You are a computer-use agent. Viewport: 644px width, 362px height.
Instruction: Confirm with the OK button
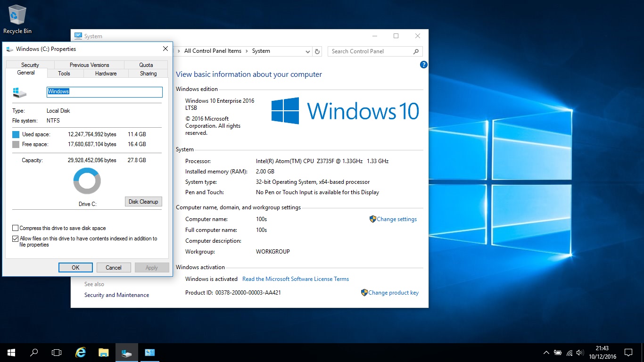(x=75, y=268)
